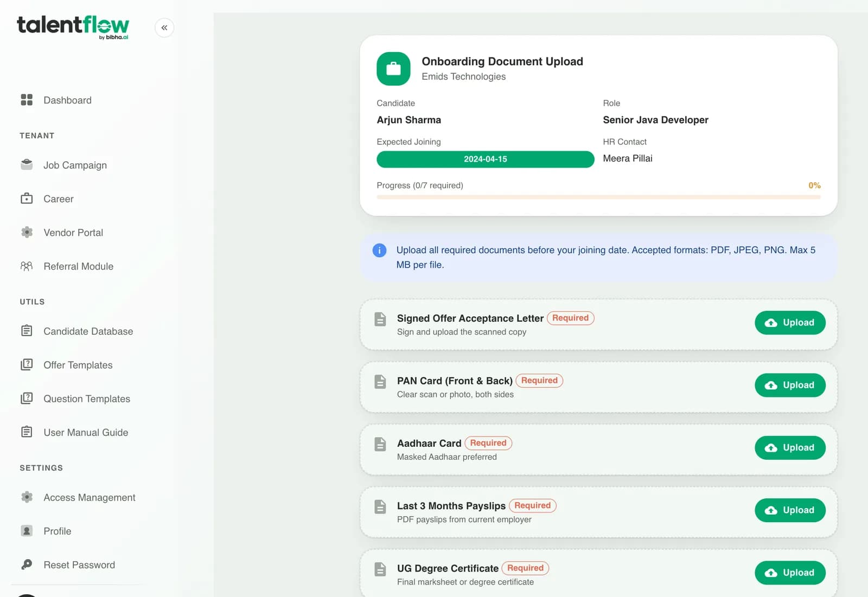This screenshot has width=868, height=597.
Task: Open the Vendor Portal page
Action: point(73,233)
